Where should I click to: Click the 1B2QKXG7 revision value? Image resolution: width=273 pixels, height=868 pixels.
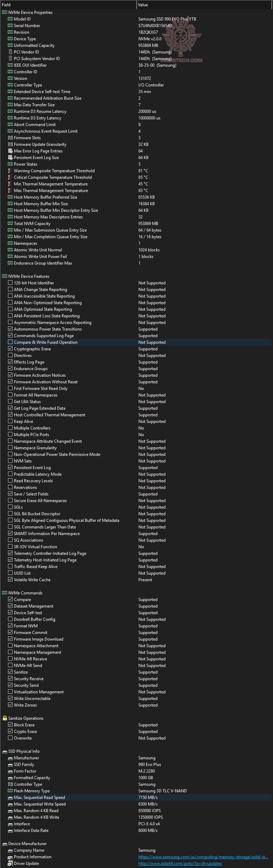(148, 32)
